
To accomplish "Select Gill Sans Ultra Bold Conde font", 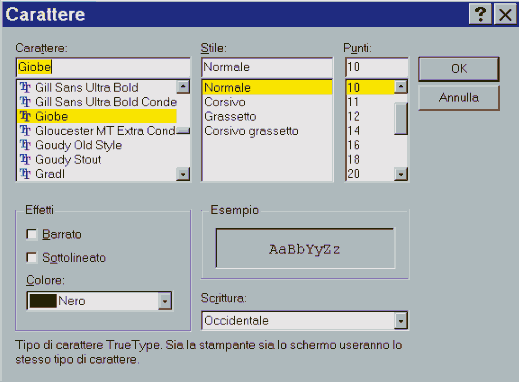I will click(x=97, y=102).
